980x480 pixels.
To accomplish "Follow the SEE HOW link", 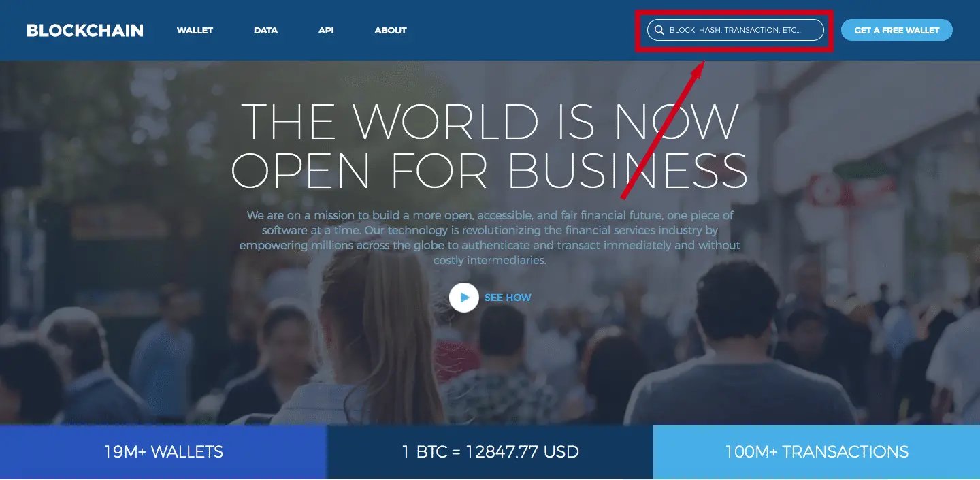I will click(508, 298).
